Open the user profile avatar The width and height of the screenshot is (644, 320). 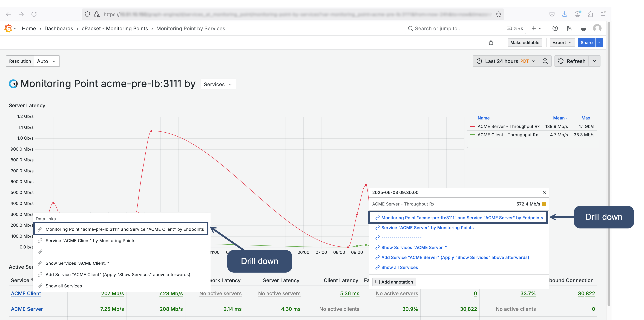[x=597, y=28]
